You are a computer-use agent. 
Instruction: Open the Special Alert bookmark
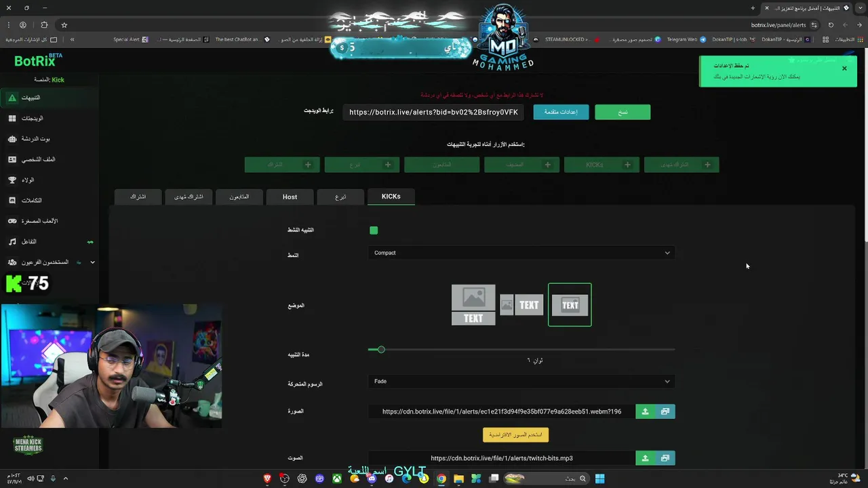tap(131, 39)
